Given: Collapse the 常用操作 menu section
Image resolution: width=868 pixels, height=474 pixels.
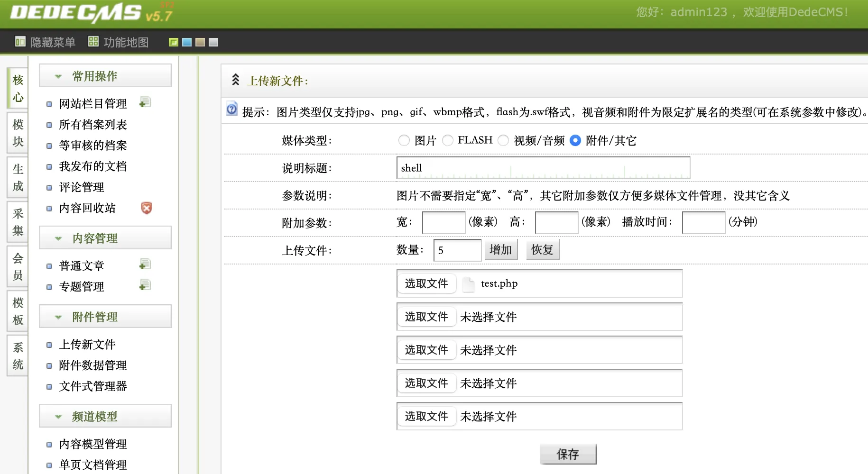Looking at the screenshot, I should click(58, 76).
